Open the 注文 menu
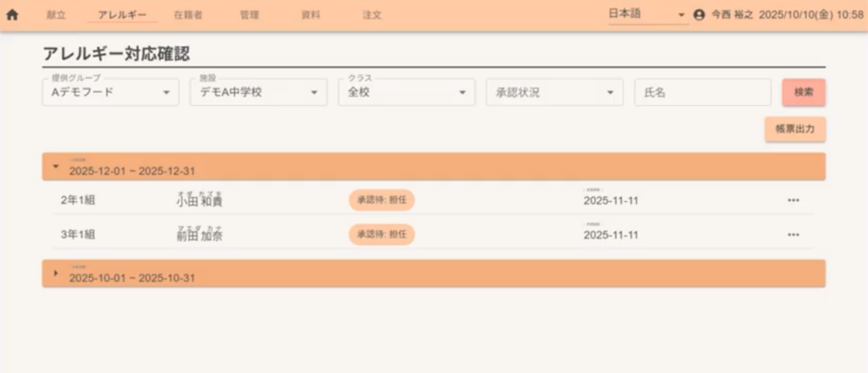 372,15
